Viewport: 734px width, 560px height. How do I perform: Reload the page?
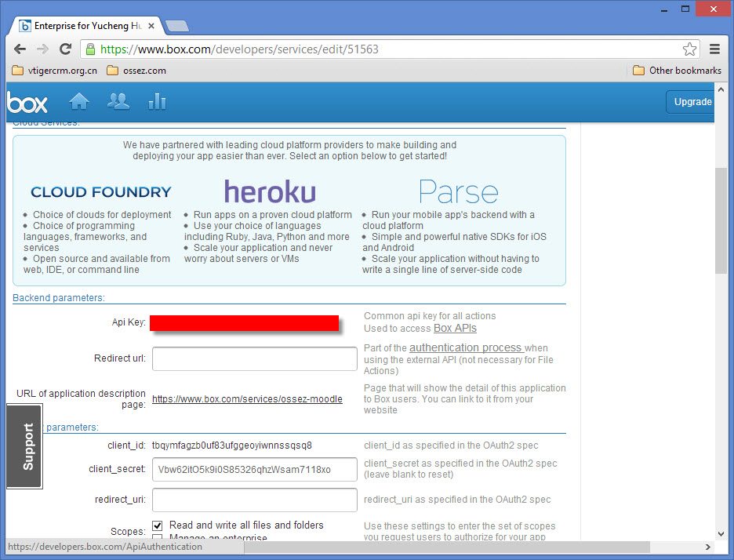point(66,49)
